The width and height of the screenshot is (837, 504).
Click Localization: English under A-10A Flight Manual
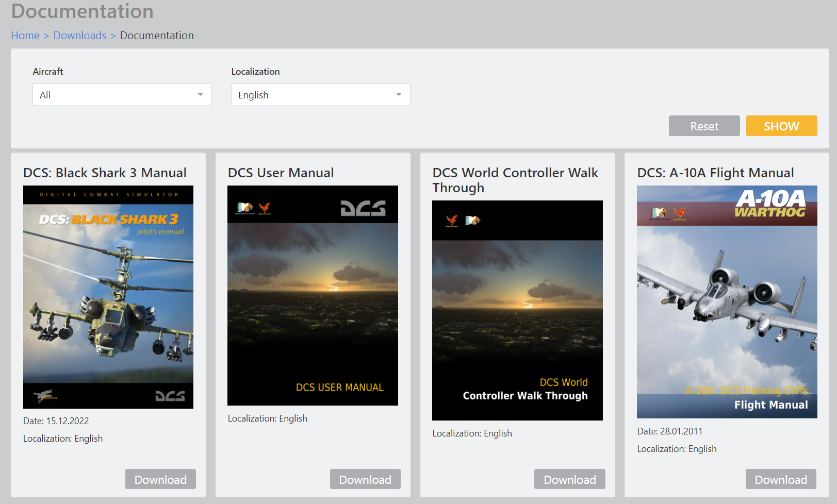[x=677, y=449]
